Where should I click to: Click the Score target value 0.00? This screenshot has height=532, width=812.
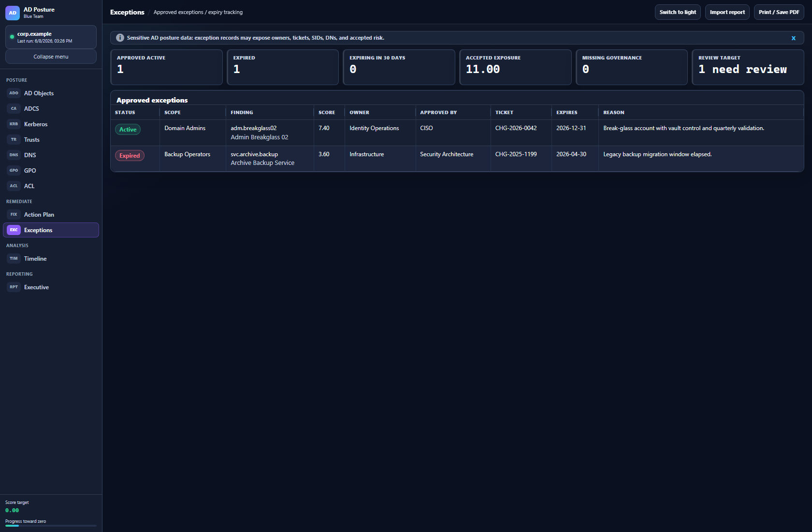[12, 510]
